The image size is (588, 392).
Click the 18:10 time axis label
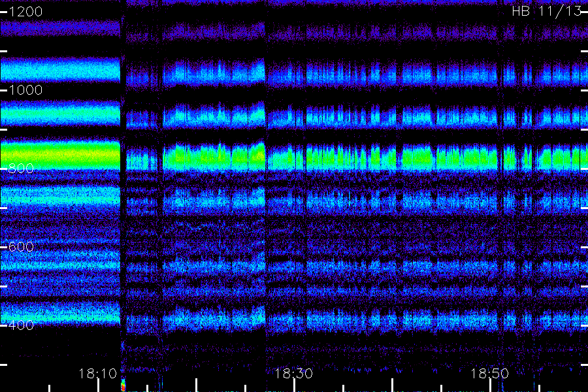pyautogui.click(x=98, y=374)
